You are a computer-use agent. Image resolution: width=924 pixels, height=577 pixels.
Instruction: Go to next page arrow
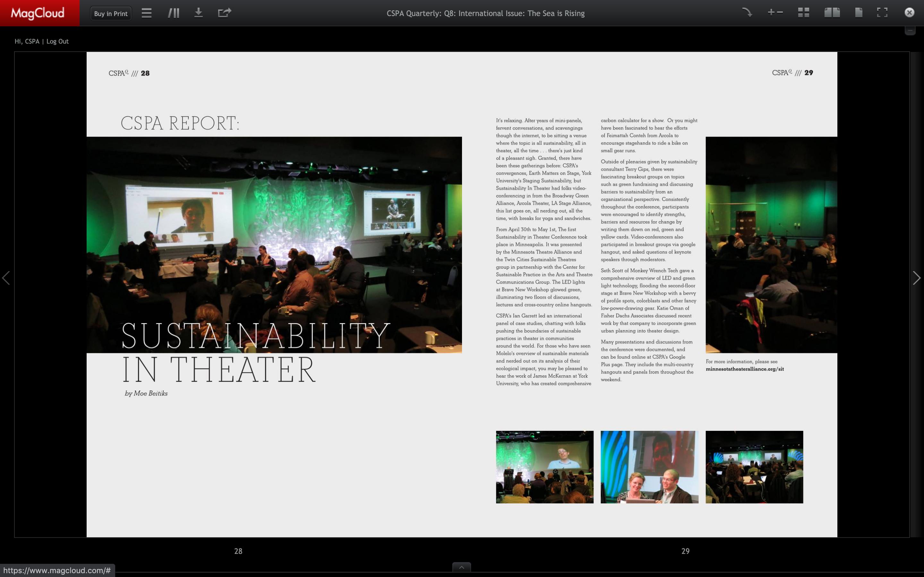(916, 278)
